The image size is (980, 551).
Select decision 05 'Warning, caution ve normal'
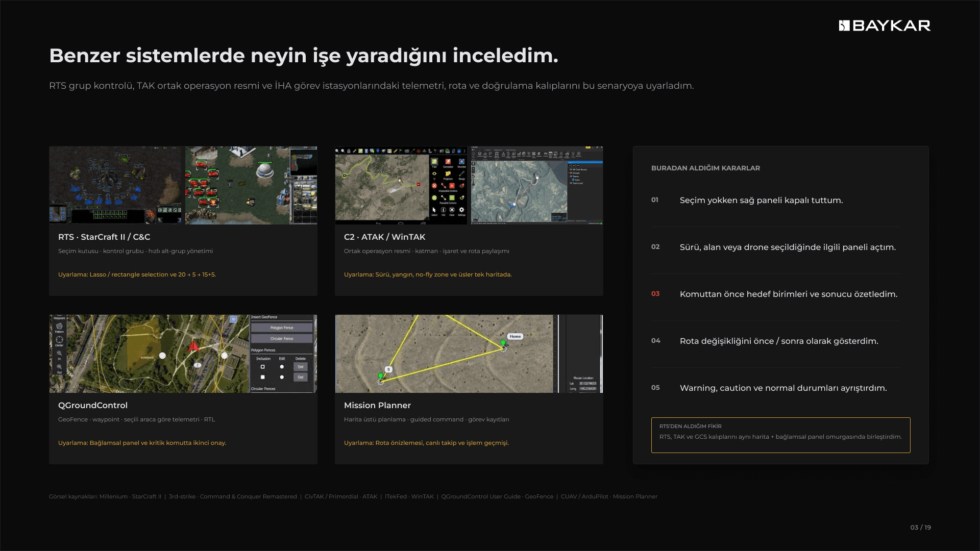(x=783, y=388)
